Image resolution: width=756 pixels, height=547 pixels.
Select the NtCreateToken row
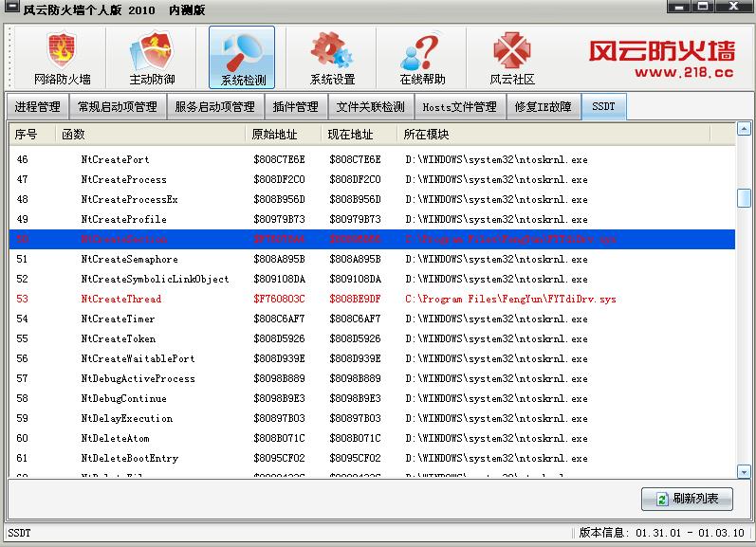tap(372, 338)
